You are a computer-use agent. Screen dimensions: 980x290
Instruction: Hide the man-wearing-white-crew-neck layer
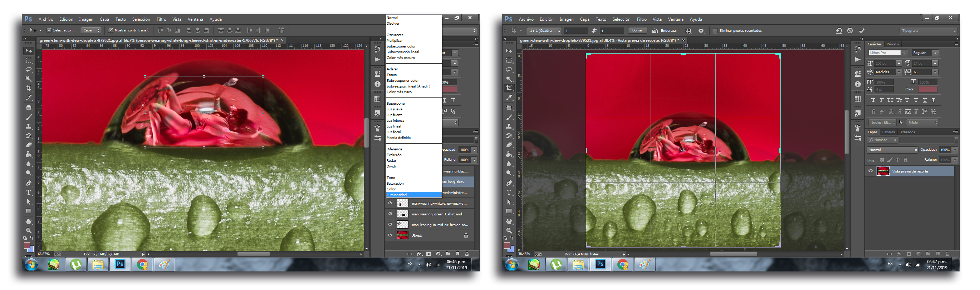[390, 203]
